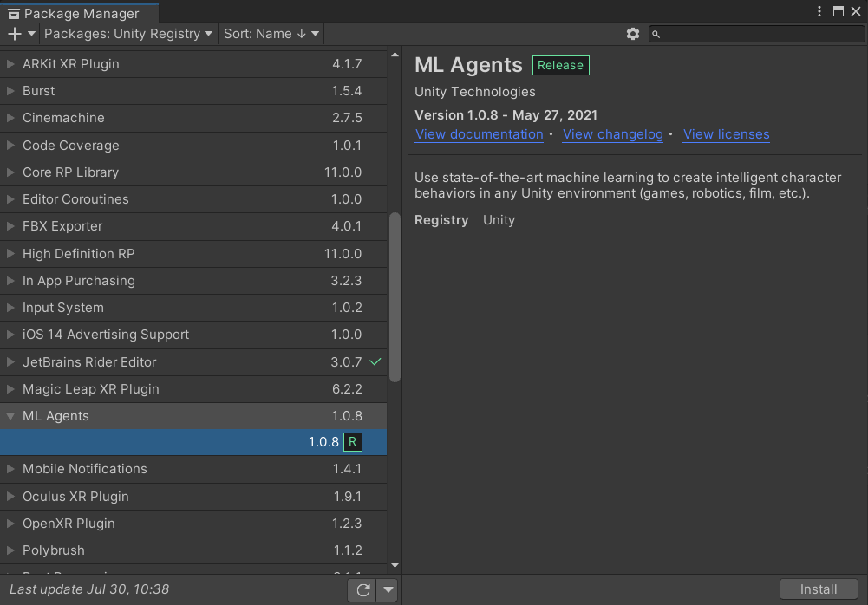Open the gear advanced settings icon
The height and width of the screenshot is (605, 868).
(633, 34)
